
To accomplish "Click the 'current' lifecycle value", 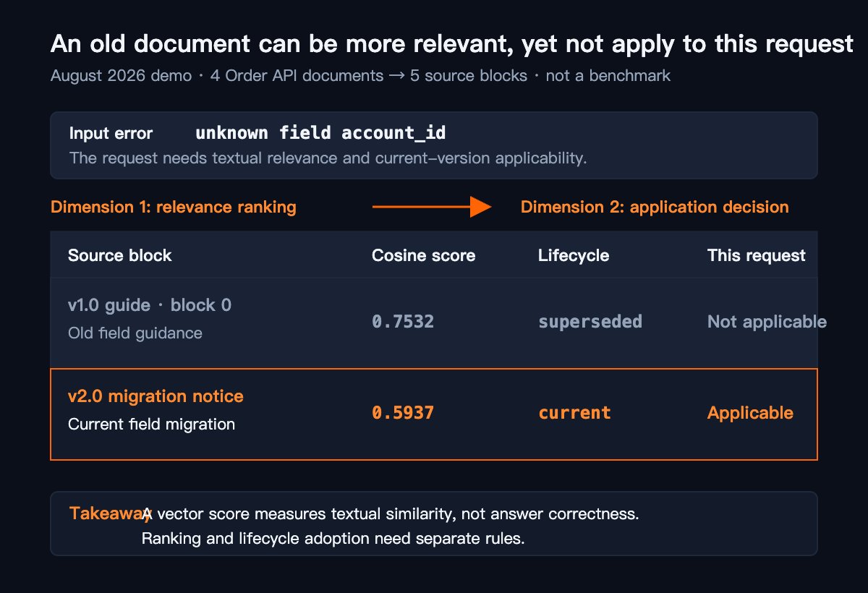I will pyautogui.click(x=574, y=413).
